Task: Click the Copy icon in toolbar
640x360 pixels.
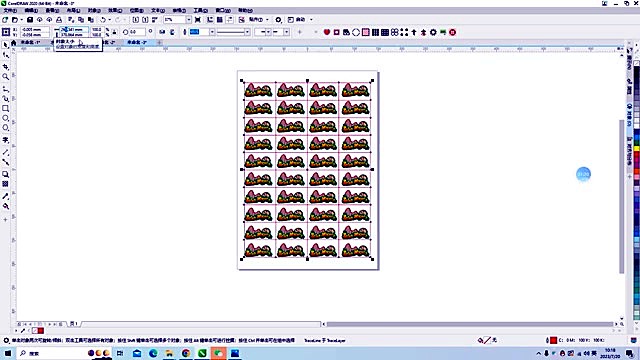Action: pos(81,20)
